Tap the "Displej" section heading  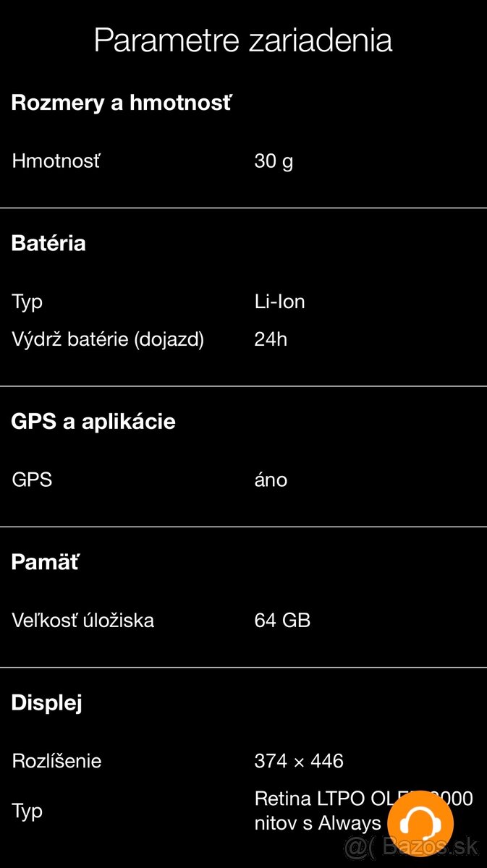click(46, 702)
